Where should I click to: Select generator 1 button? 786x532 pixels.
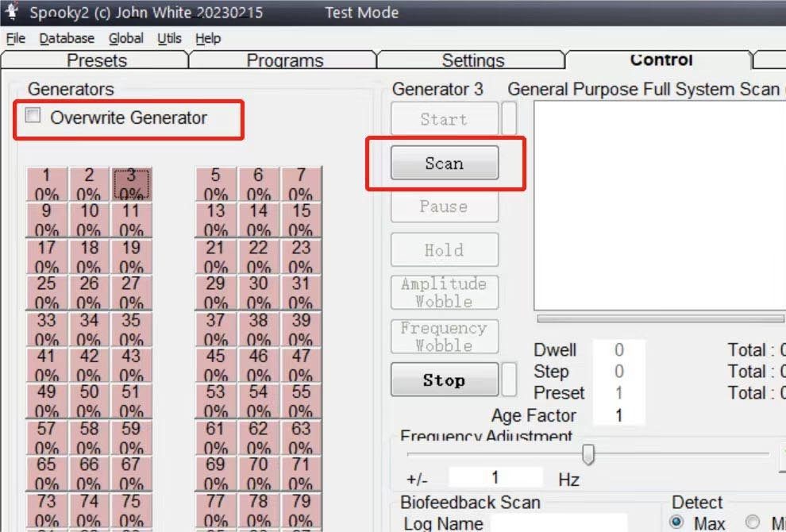point(46,184)
